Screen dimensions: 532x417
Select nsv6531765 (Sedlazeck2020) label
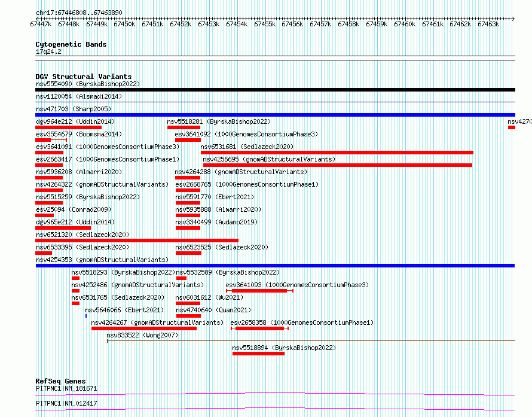pyautogui.click(x=118, y=297)
